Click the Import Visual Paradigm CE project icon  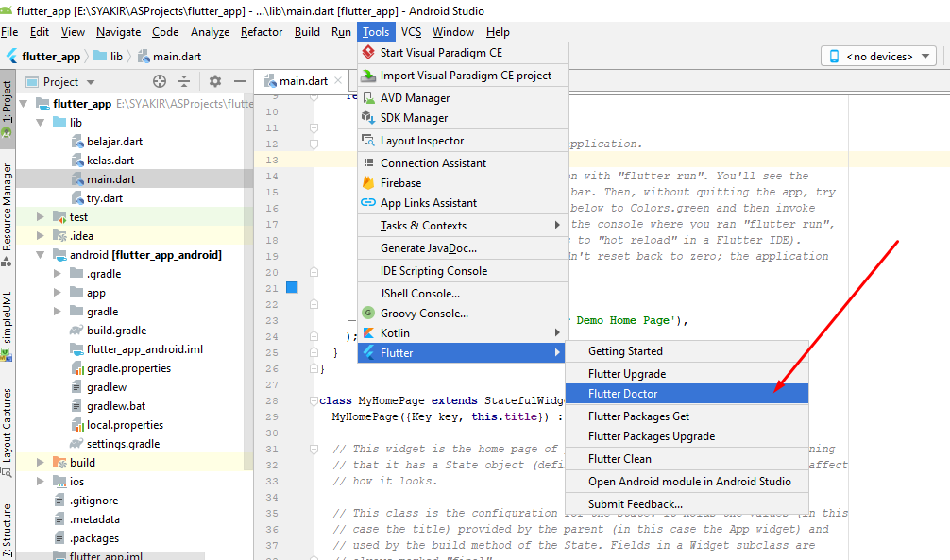pyautogui.click(x=367, y=76)
